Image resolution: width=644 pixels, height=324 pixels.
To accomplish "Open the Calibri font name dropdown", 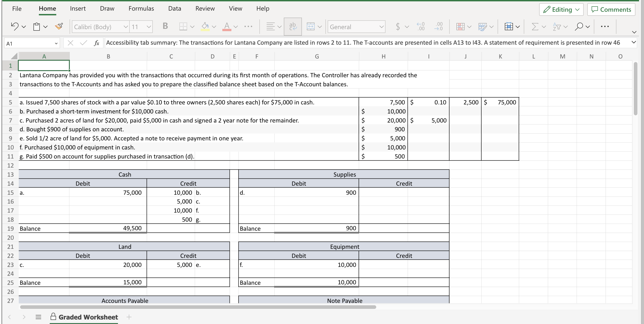I will point(125,27).
